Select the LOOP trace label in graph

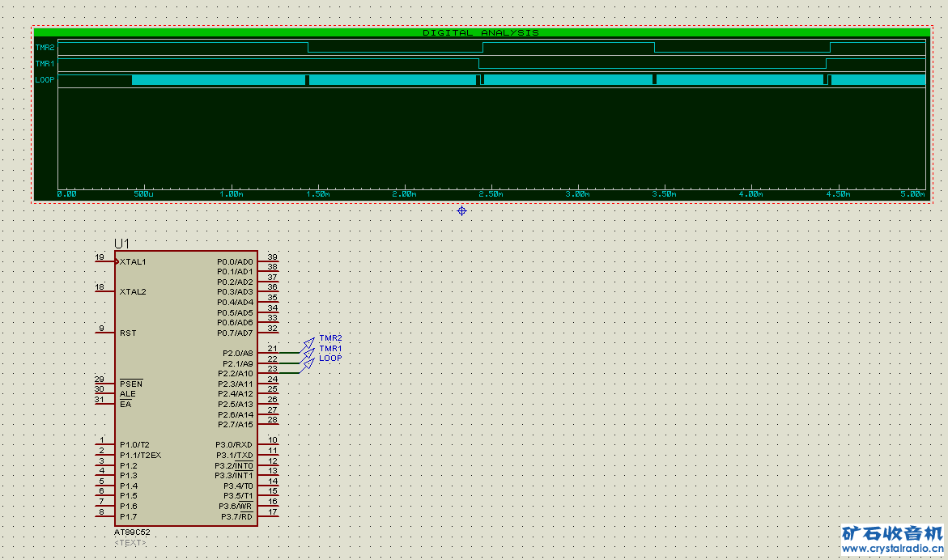click(45, 80)
